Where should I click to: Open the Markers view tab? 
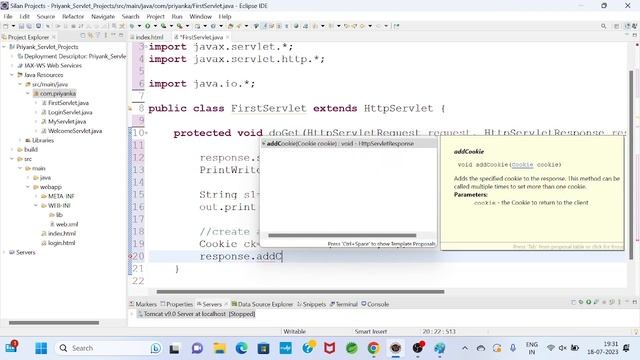pyautogui.click(x=143, y=304)
